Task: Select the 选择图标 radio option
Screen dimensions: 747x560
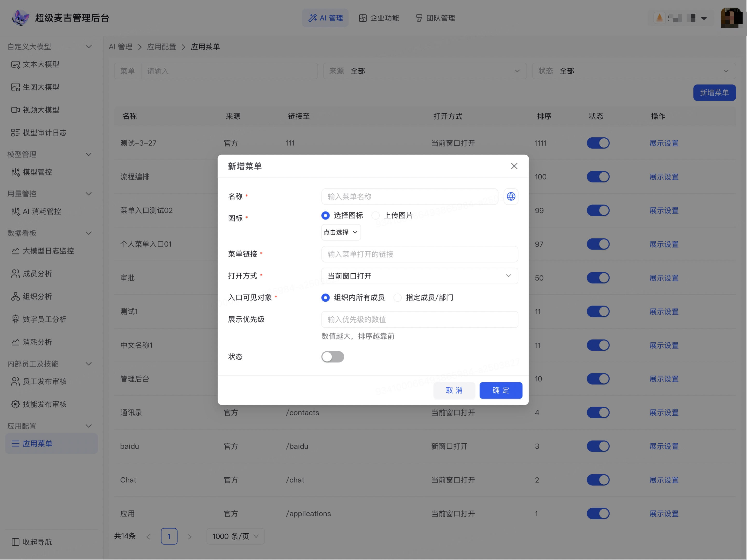Action: coord(325,215)
